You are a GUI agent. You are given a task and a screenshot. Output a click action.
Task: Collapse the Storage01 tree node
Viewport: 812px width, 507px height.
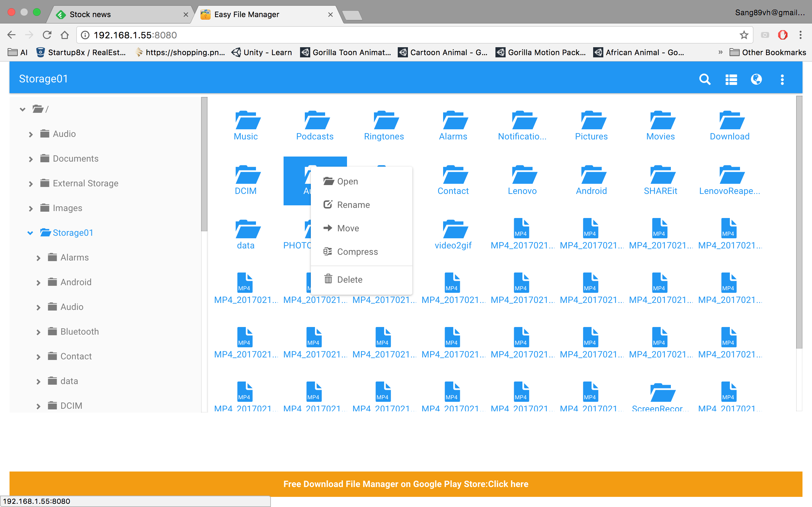click(x=30, y=233)
